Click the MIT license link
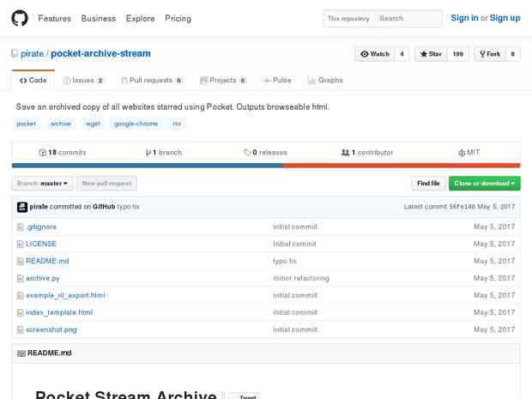 (469, 153)
